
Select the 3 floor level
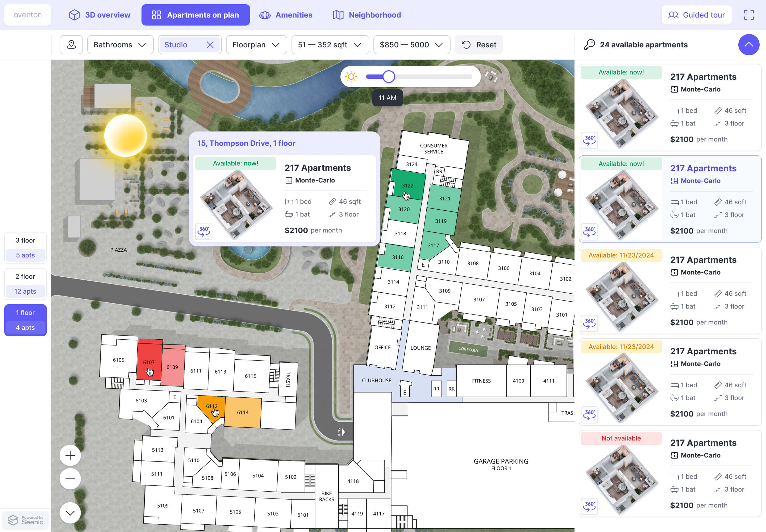click(25, 240)
